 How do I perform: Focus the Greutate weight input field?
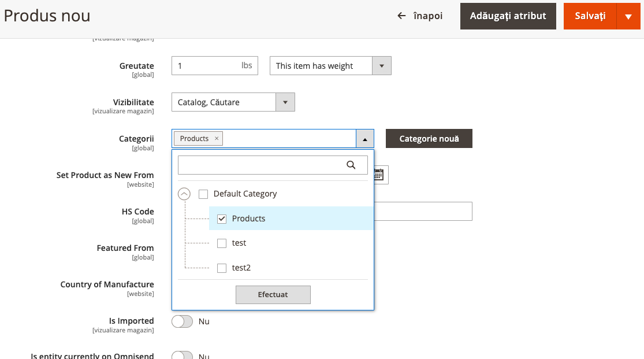tap(215, 66)
